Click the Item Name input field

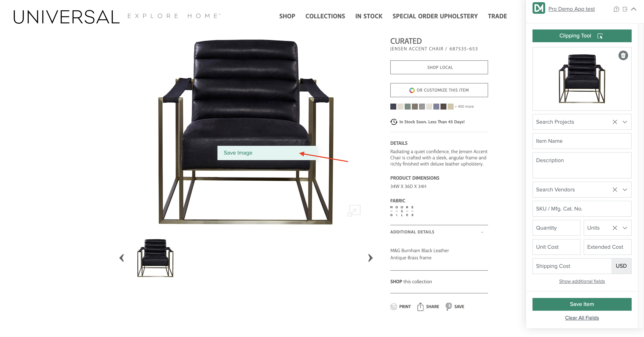[x=582, y=141]
